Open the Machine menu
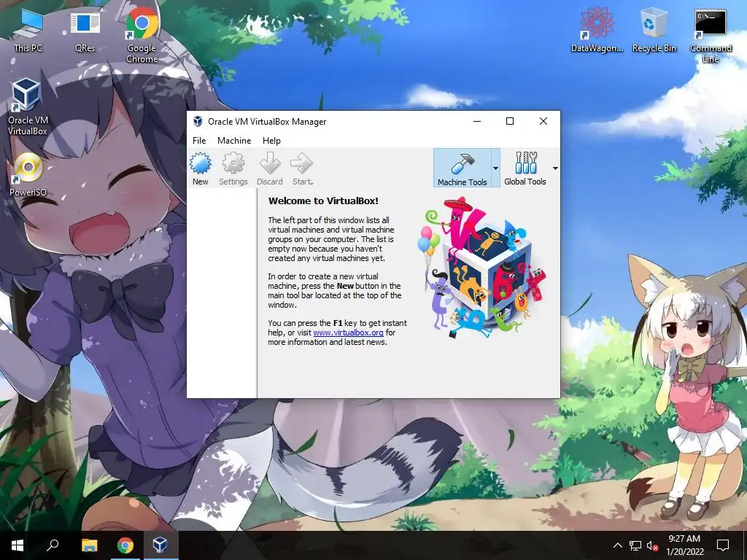The height and width of the screenshot is (560, 747). [234, 141]
